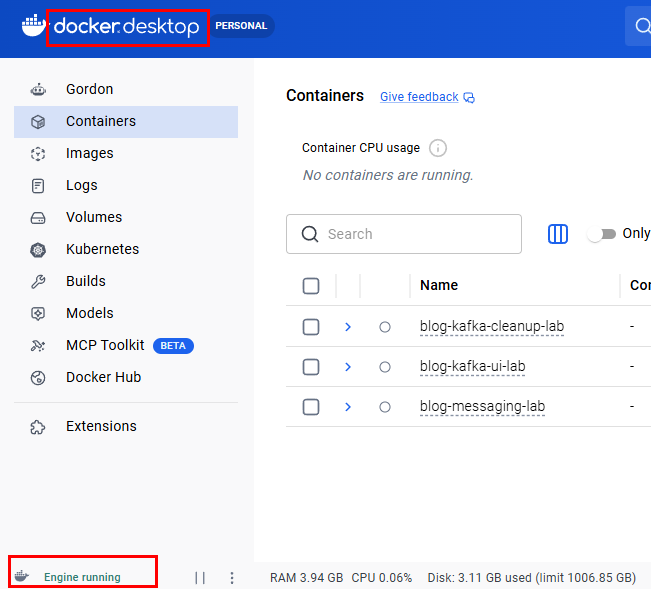Click the Builds wrench icon

coord(38,281)
